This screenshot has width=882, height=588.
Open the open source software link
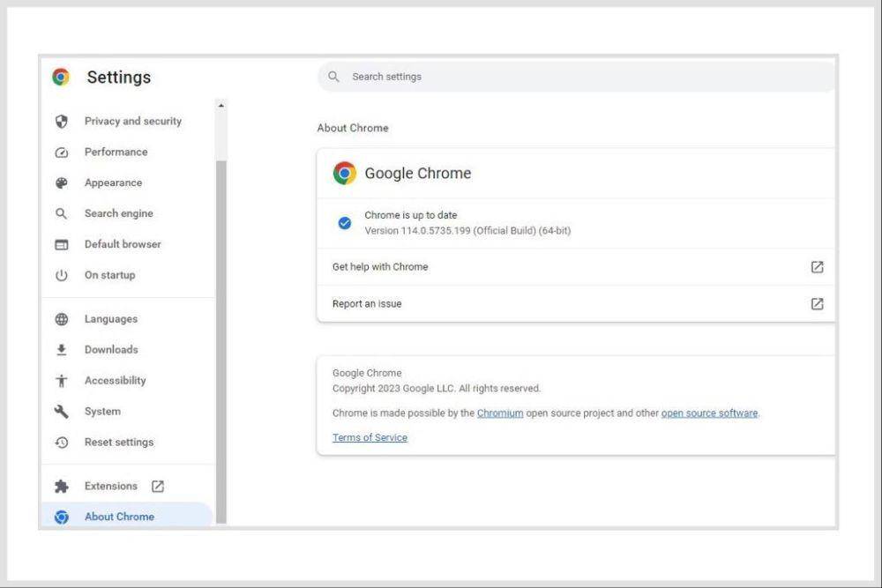point(709,413)
